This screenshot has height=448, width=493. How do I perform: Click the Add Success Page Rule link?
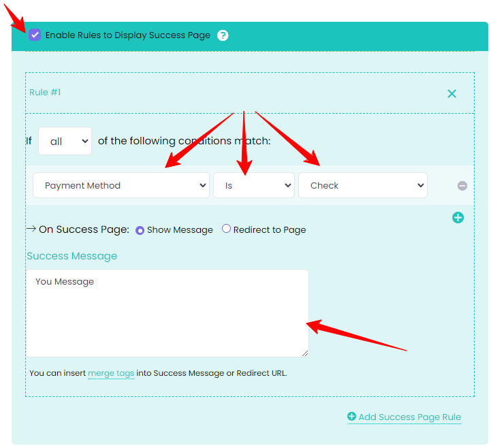(x=409, y=417)
